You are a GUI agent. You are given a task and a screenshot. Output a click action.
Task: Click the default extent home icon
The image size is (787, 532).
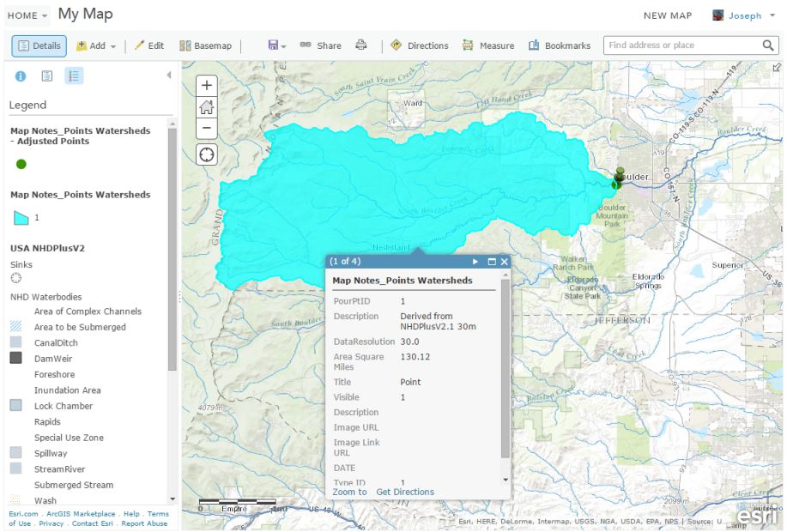pos(207,107)
